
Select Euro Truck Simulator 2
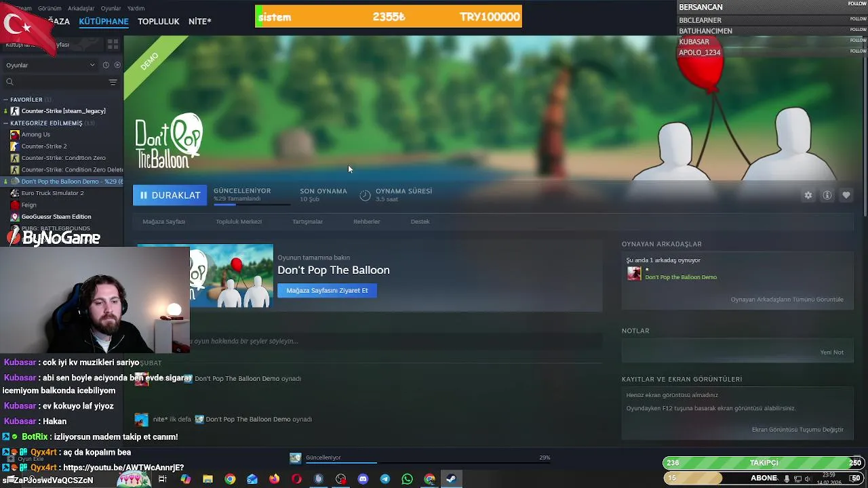pyautogui.click(x=52, y=193)
